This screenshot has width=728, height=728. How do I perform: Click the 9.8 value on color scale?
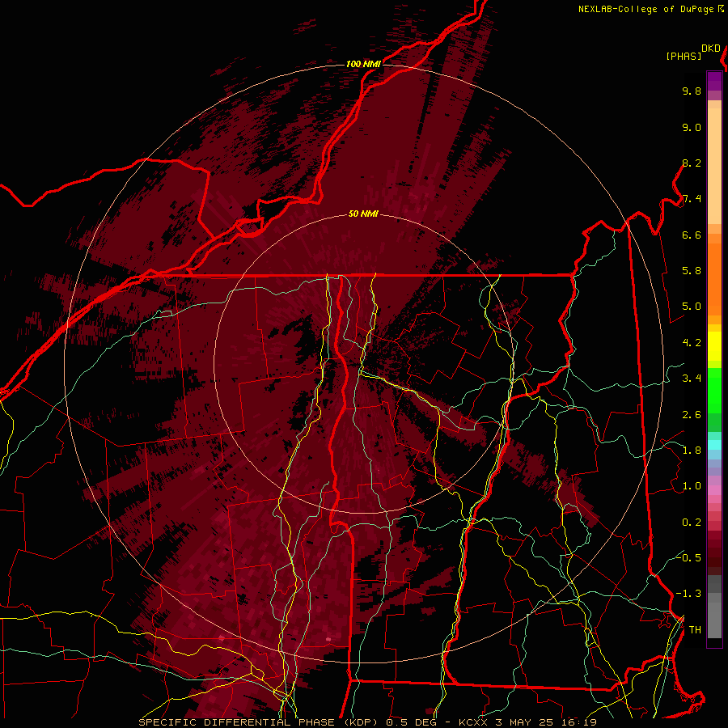click(x=692, y=91)
